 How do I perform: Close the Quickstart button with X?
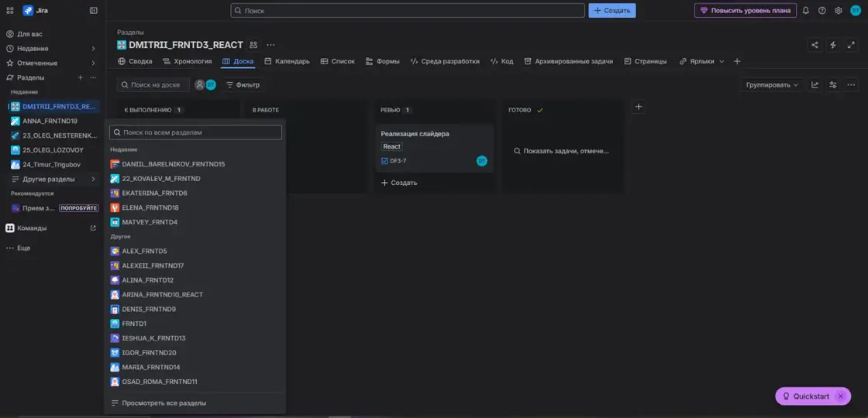point(841,396)
